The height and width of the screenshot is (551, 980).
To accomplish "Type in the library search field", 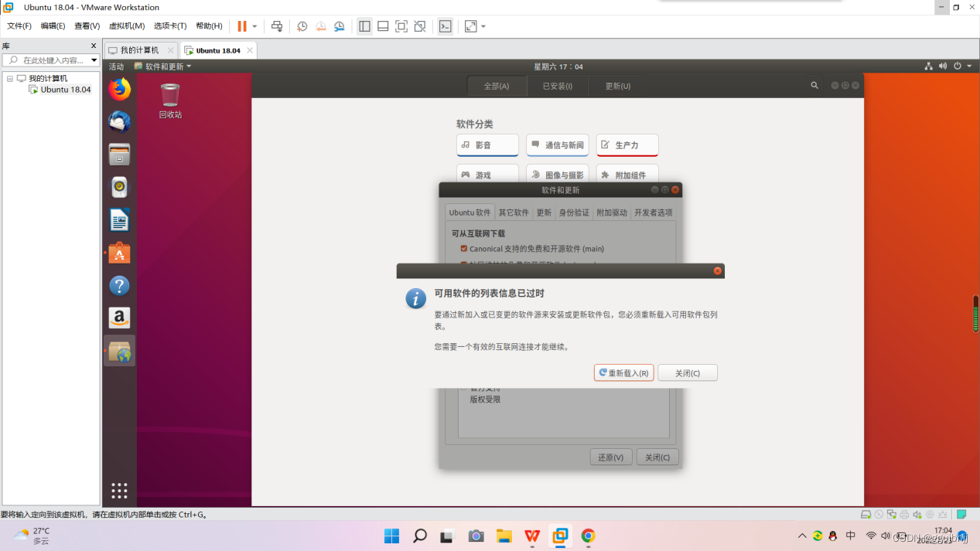I will (x=51, y=60).
